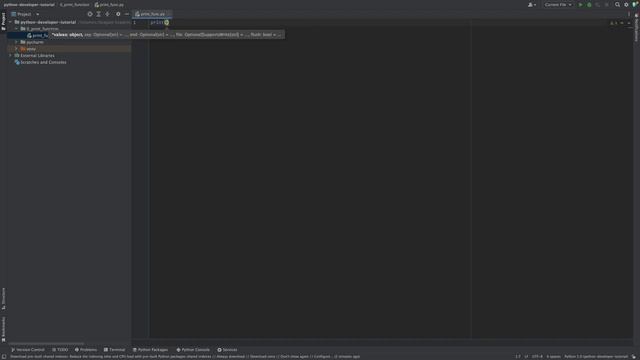Open Python Packages tool window

point(150,350)
